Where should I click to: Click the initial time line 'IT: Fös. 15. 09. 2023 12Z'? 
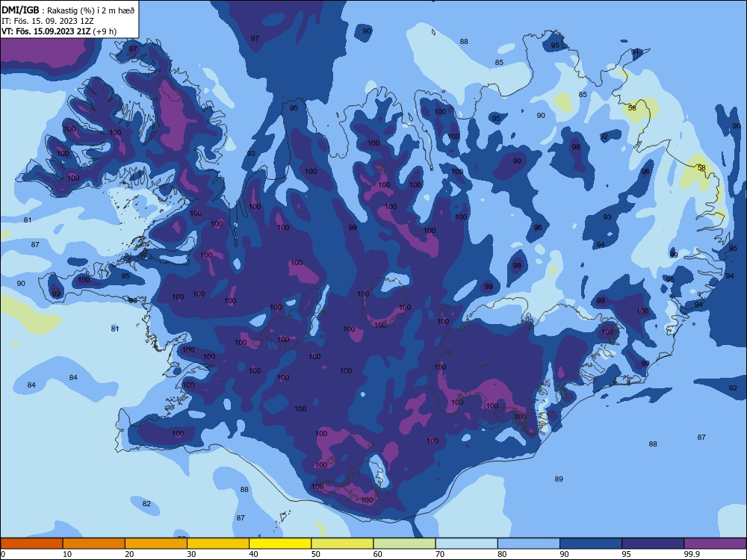46,21
